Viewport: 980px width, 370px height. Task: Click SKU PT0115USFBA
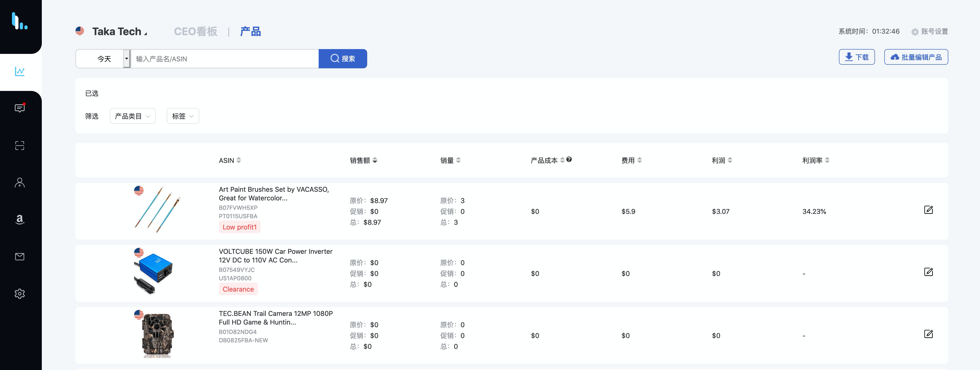238,216
